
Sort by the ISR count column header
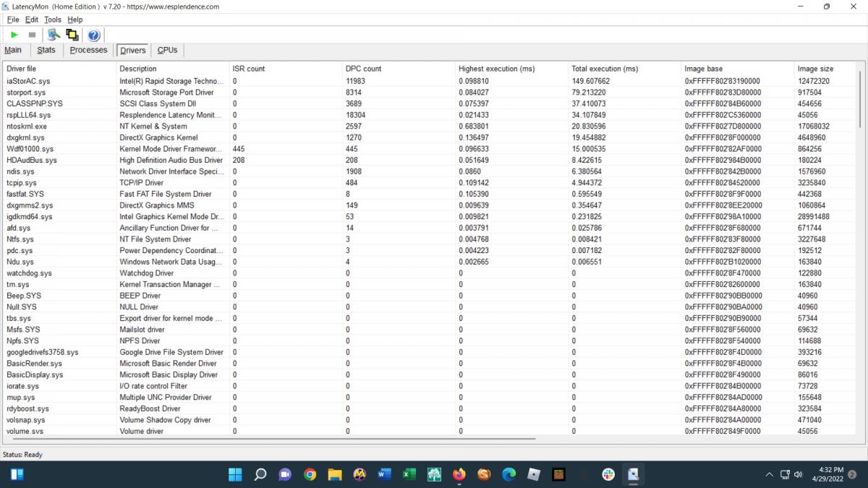pos(286,69)
